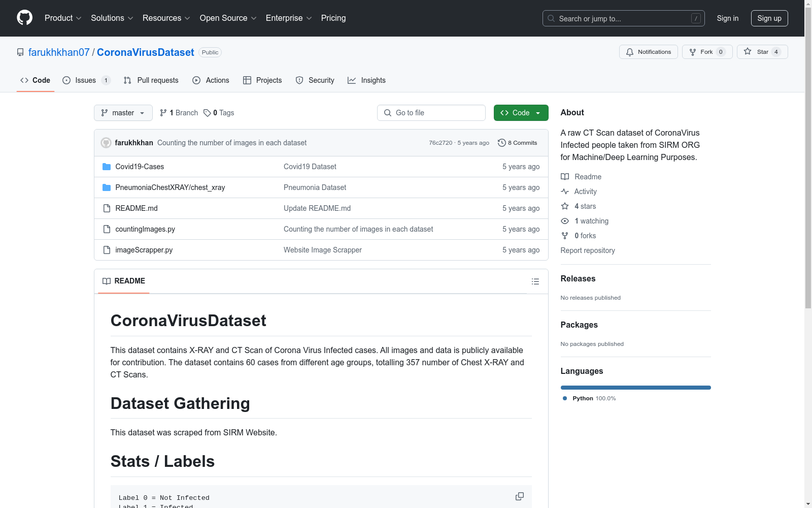Open the README.md file
812x508 pixels.
click(137, 208)
